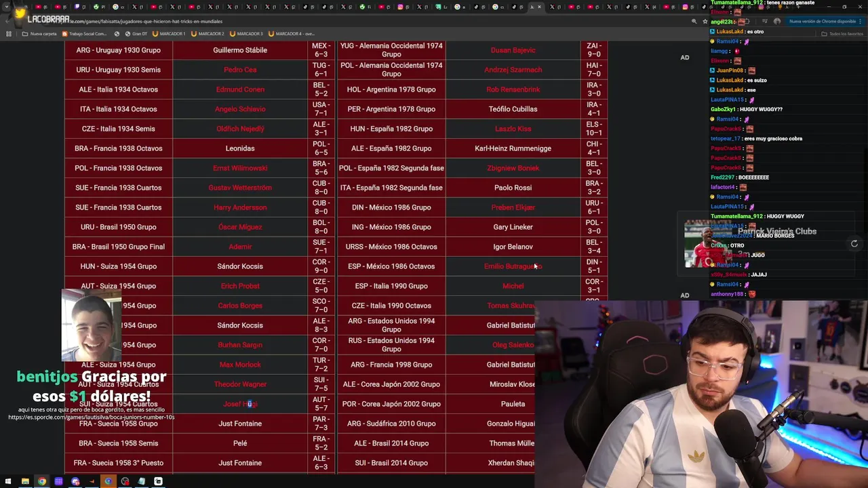868x488 pixels.
Task: Select Angelo Schiavio in the table
Action: point(240,109)
